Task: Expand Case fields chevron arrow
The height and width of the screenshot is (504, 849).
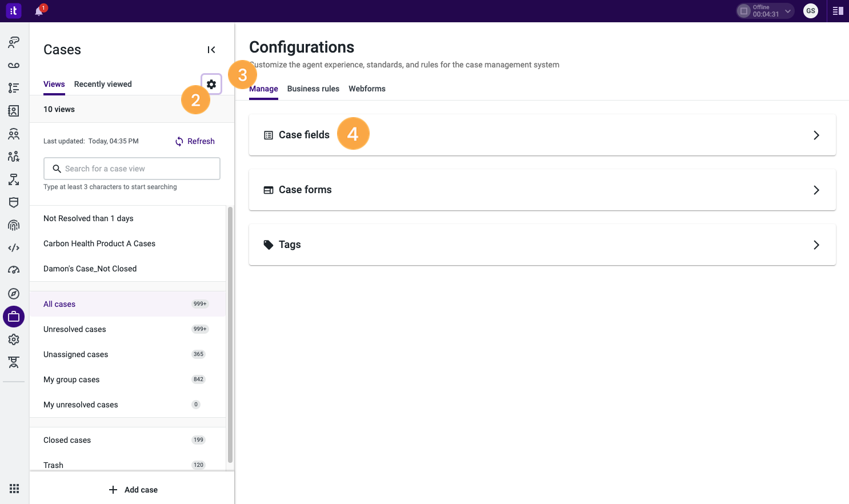Action: 816,135
